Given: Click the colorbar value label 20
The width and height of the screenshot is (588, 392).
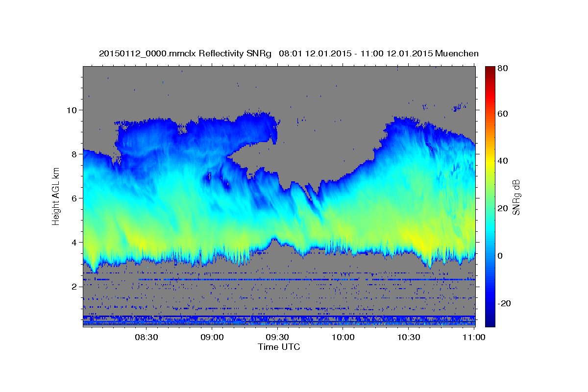Looking at the screenshot, I should pos(502,208).
